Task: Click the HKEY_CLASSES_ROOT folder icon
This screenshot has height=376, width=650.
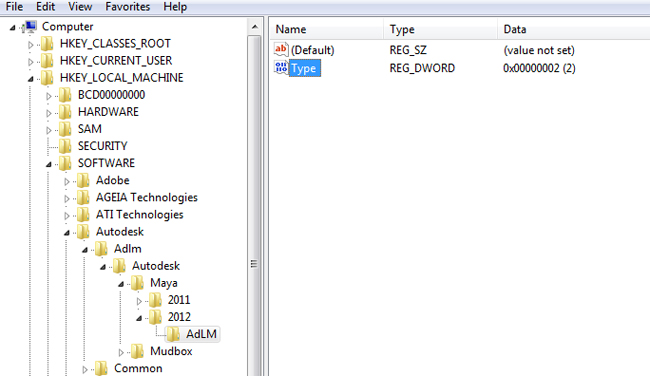Action: [47, 44]
